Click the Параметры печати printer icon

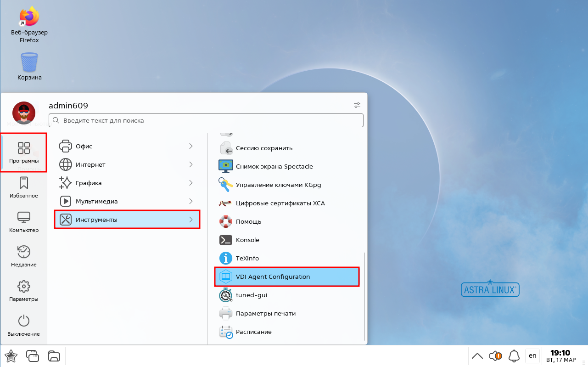[x=225, y=313]
